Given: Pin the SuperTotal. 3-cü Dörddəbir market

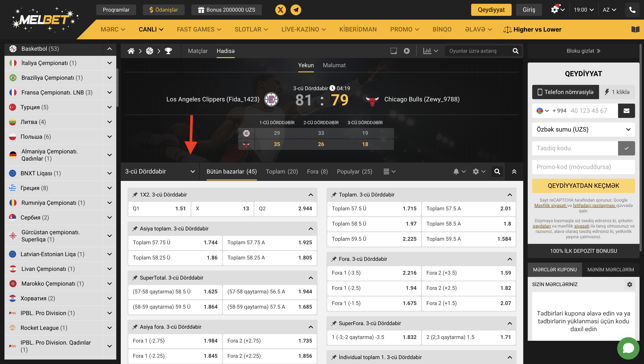Looking at the screenshot, I should pos(135,278).
